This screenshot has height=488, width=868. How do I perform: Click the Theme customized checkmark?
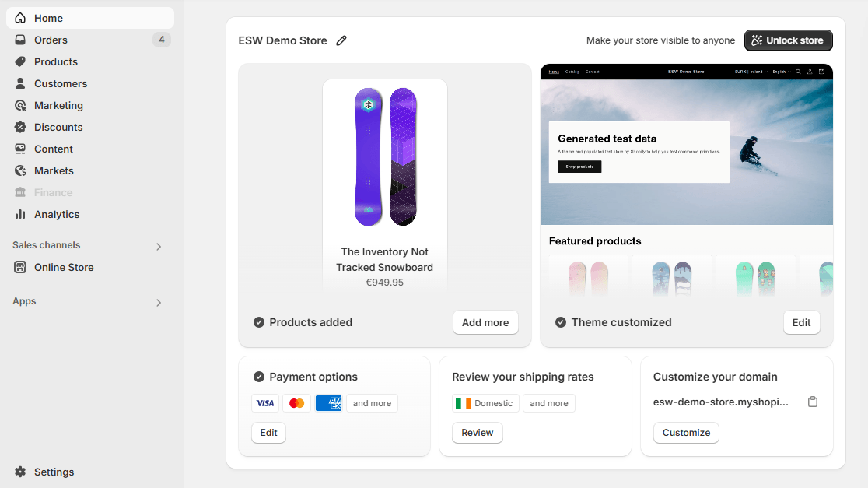pos(561,322)
